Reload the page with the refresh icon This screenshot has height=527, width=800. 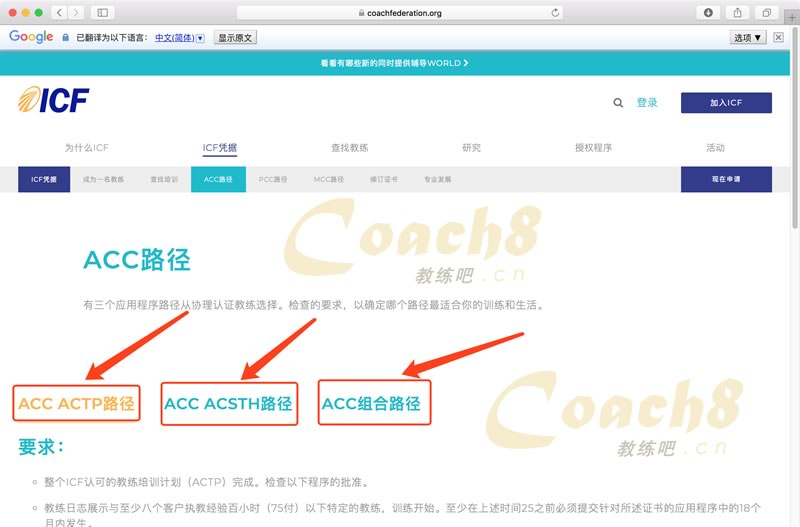coord(555,13)
